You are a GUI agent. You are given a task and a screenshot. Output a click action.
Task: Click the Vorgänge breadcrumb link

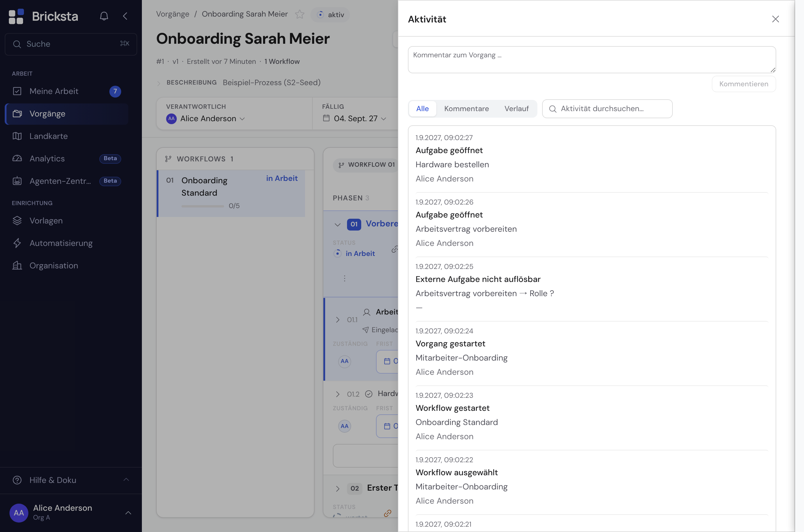coord(173,14)
